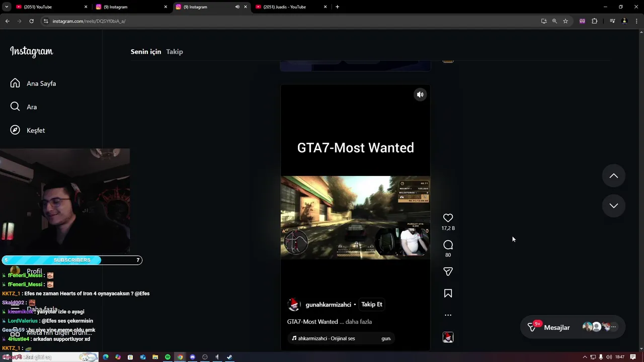Open Ana Sayfa in sidebar
Viewport: 644px width, 362px height.
pos(33,83)
